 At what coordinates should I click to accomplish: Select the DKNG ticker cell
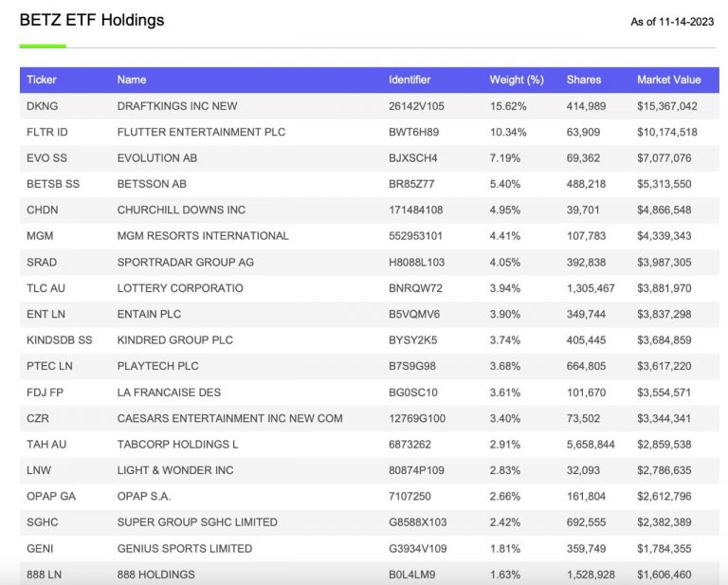click(x=43, y=106)
